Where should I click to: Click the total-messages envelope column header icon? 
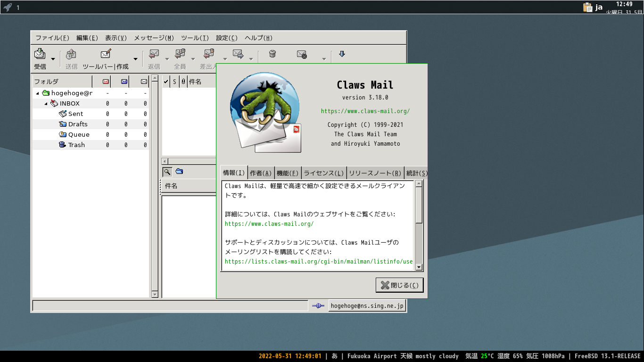[x=144, y=82]
